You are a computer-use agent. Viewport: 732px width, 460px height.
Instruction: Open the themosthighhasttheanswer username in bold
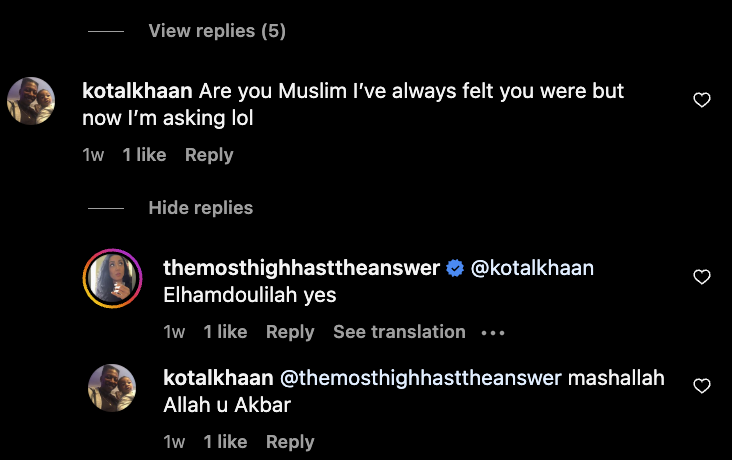click(302, 268)
